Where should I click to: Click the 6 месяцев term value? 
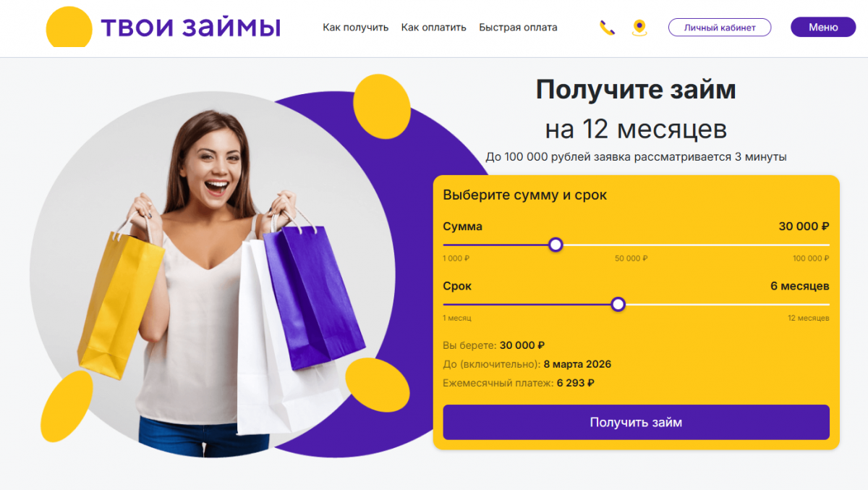pyautogui.click(x=800, y=286)
